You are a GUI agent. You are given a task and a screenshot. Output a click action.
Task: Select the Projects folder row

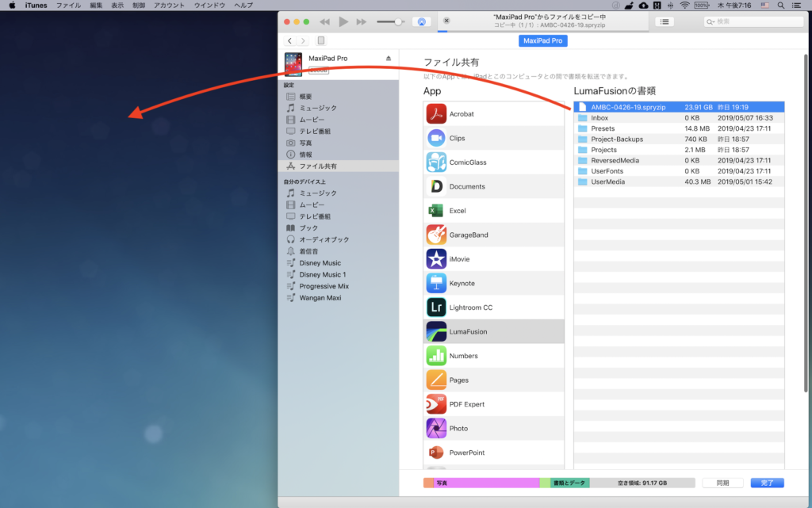pyautogui.click(x=679, y=150)
